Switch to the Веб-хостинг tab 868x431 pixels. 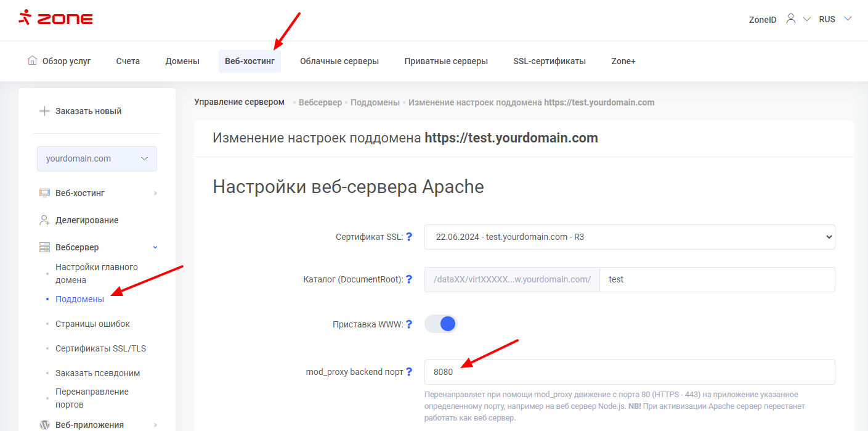tap(249, 61)
